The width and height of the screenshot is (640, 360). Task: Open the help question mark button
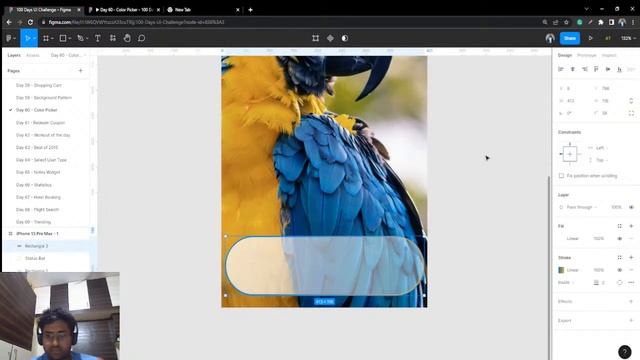click(624, 351)
